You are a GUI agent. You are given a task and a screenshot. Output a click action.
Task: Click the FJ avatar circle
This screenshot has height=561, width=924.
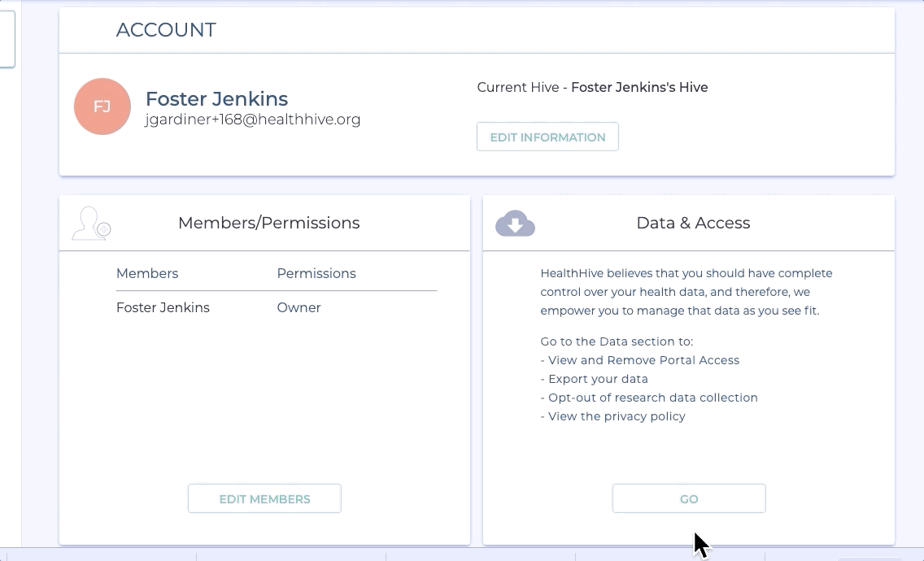[x=102, y=107]
